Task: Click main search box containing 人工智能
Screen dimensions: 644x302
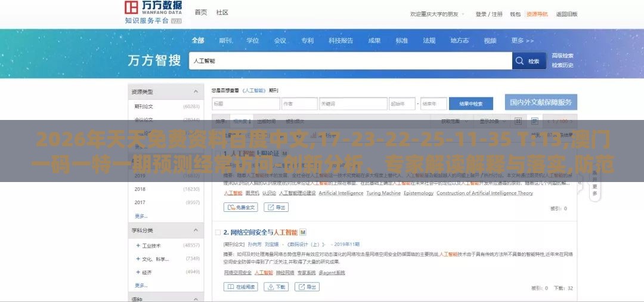Action: coord(351,61)
